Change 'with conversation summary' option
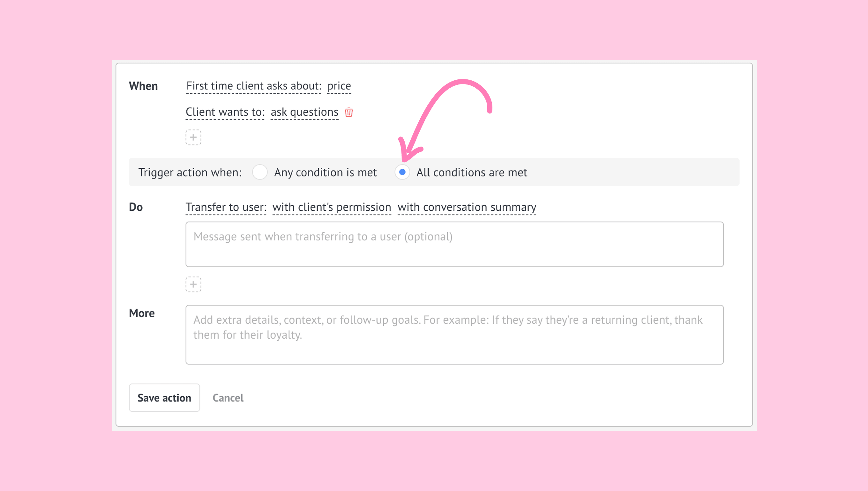The width and height of the screenshot is (868, 491). (467, 207)
